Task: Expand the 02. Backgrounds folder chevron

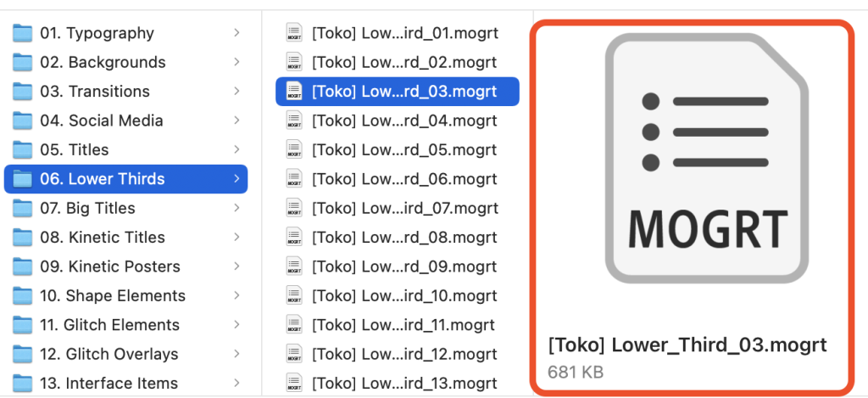Action: (236, 63)
